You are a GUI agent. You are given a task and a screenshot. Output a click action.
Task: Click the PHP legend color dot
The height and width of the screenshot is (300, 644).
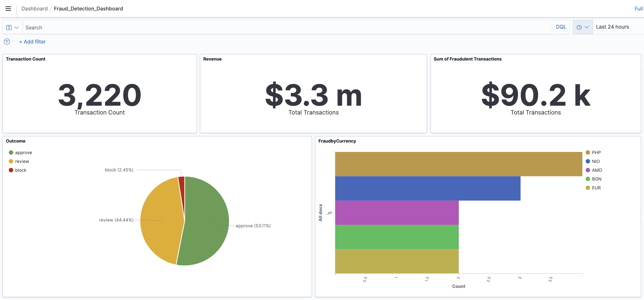click(x=588, y=153)
